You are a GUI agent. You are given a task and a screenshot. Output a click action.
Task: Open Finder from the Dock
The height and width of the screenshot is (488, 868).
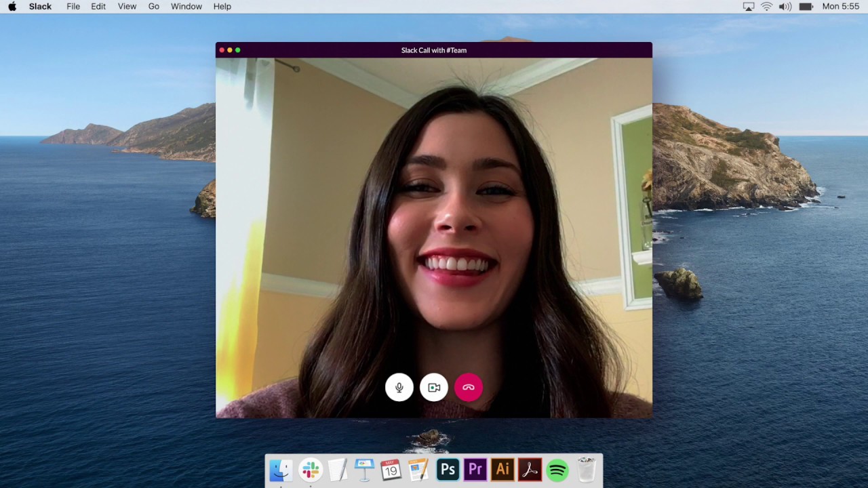(280, 469)
